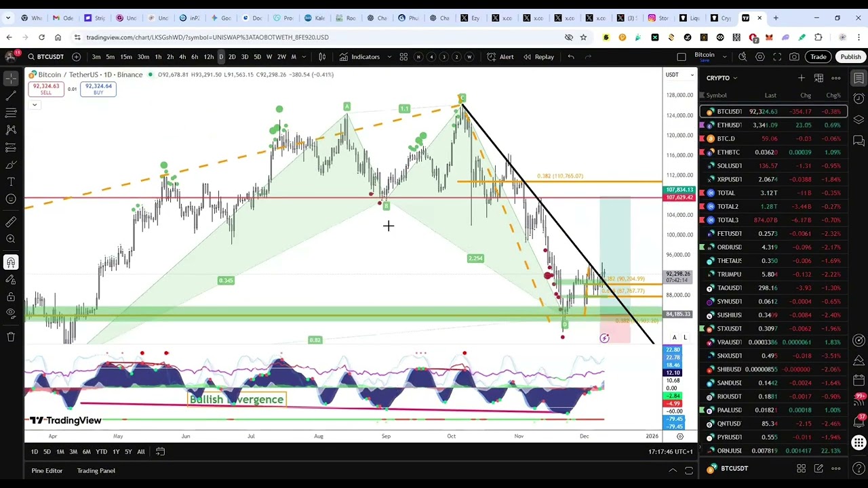
Task: Redo the last chart action
Action: coord(588,57)
